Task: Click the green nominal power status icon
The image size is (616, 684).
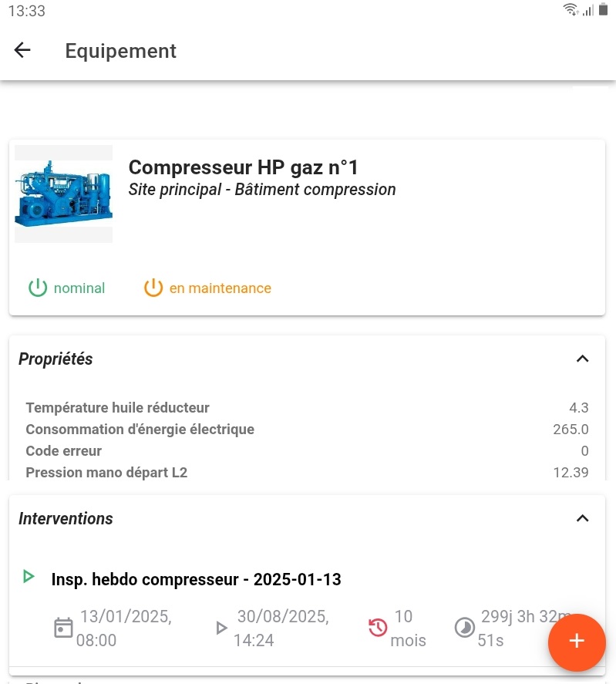Action: [x=38, y=288]
